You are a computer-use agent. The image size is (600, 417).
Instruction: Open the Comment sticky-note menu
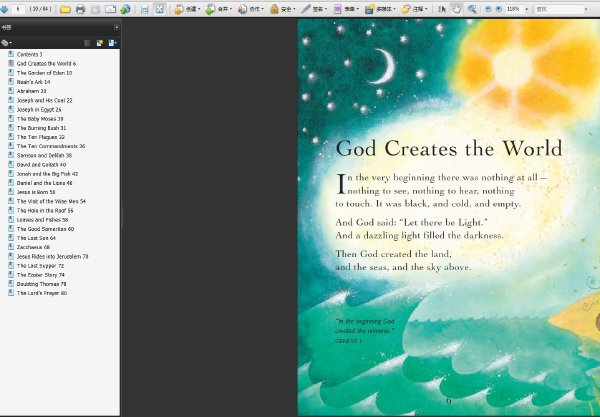(414, 9)
